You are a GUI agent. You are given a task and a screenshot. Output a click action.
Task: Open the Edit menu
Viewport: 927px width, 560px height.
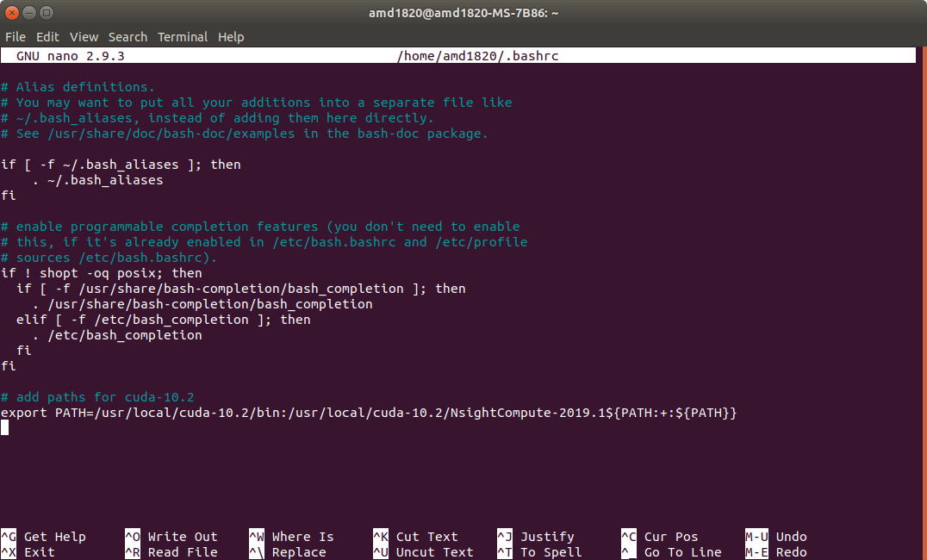click(48, 37)
